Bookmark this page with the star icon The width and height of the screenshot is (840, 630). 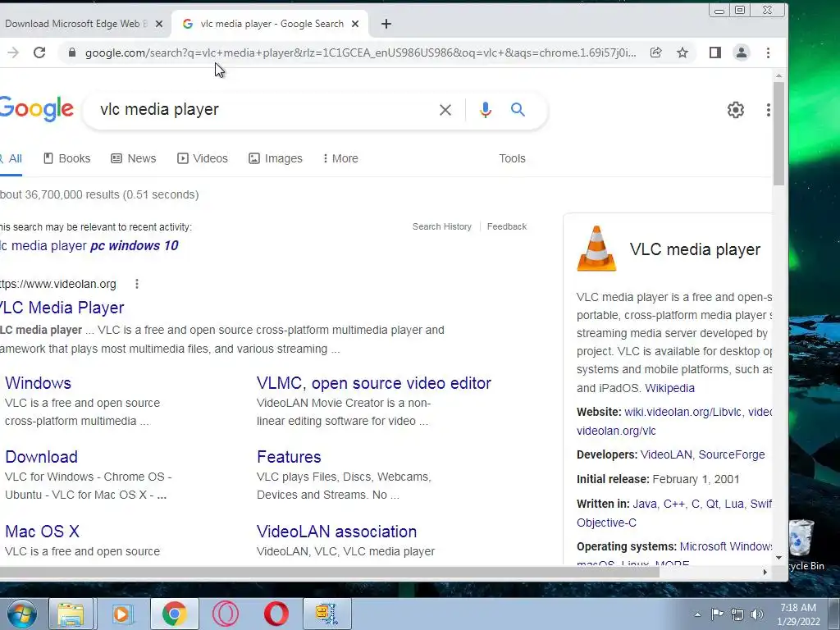(x=682, y=52)
